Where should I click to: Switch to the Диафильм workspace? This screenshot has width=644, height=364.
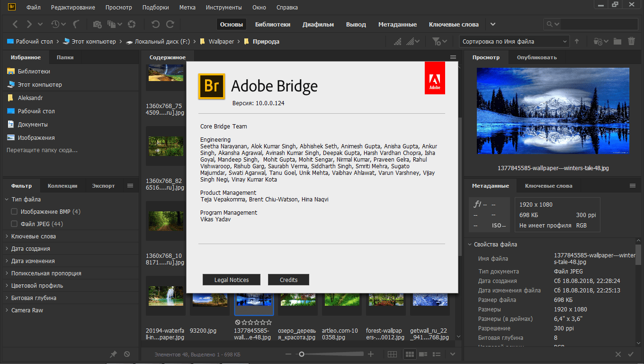[x=318, y=24]
